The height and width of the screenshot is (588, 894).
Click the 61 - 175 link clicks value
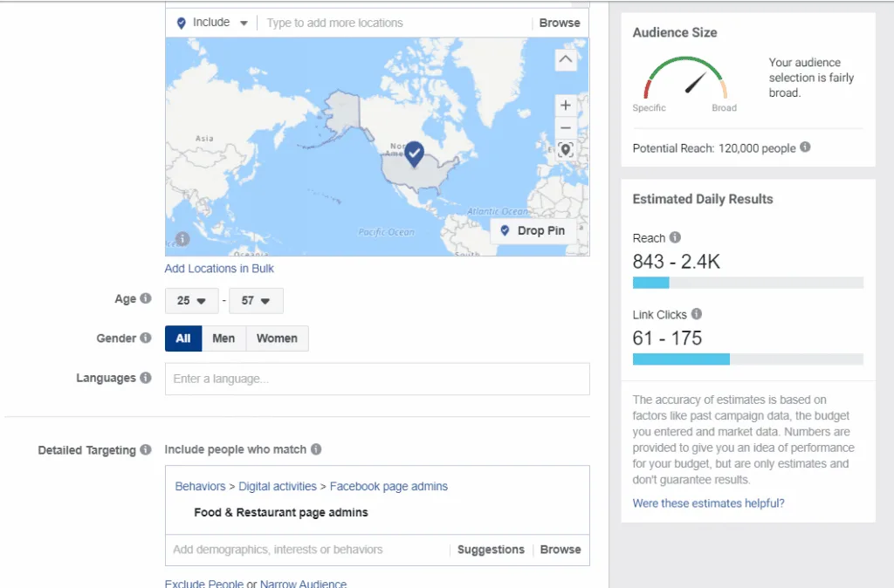coord(667,338)
